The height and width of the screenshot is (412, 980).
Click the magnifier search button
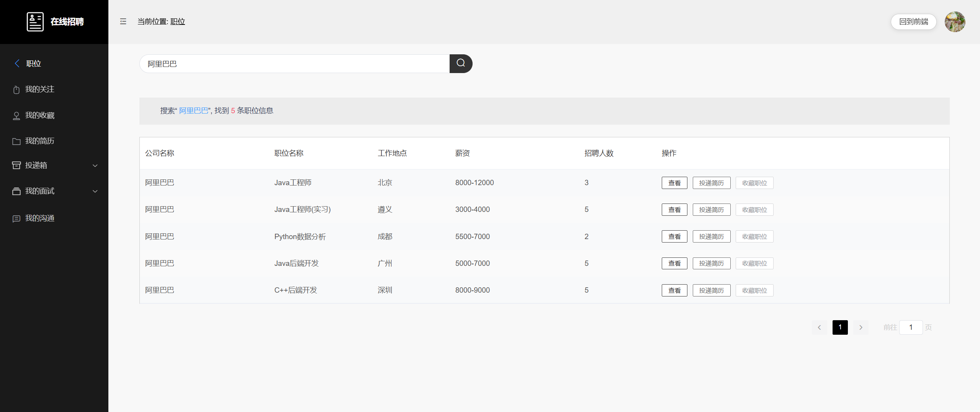coord(461,64)
